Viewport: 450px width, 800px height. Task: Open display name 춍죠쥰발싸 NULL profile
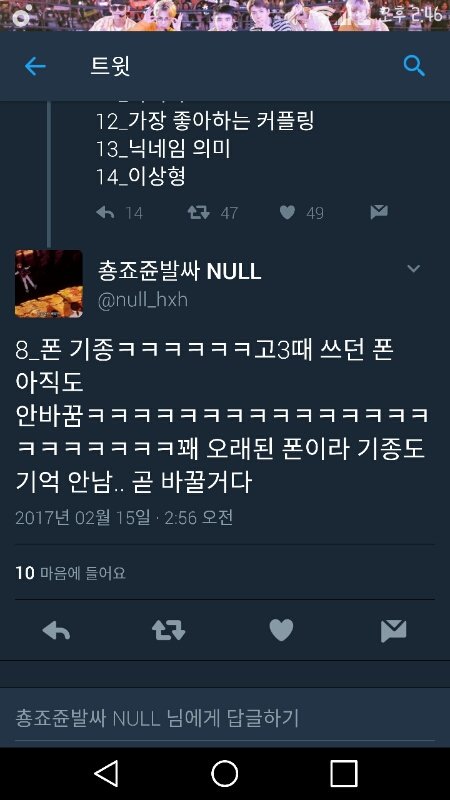coord(179,271)
